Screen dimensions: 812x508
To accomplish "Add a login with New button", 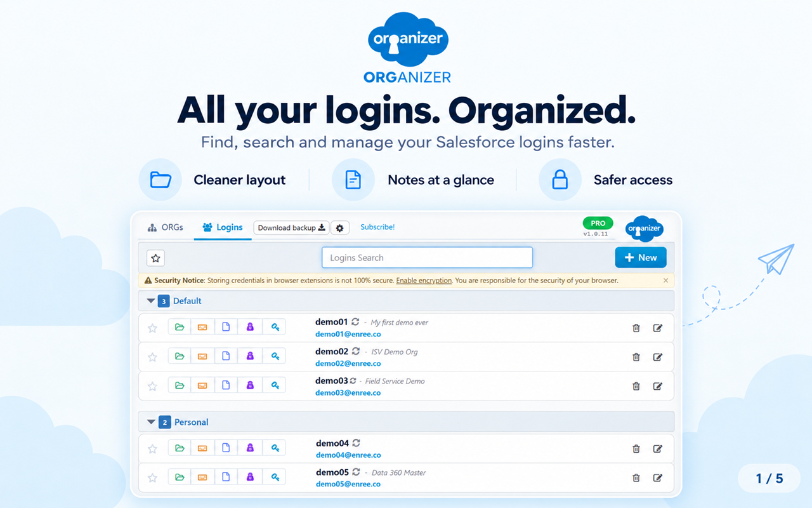I will (x=641, y=257).
